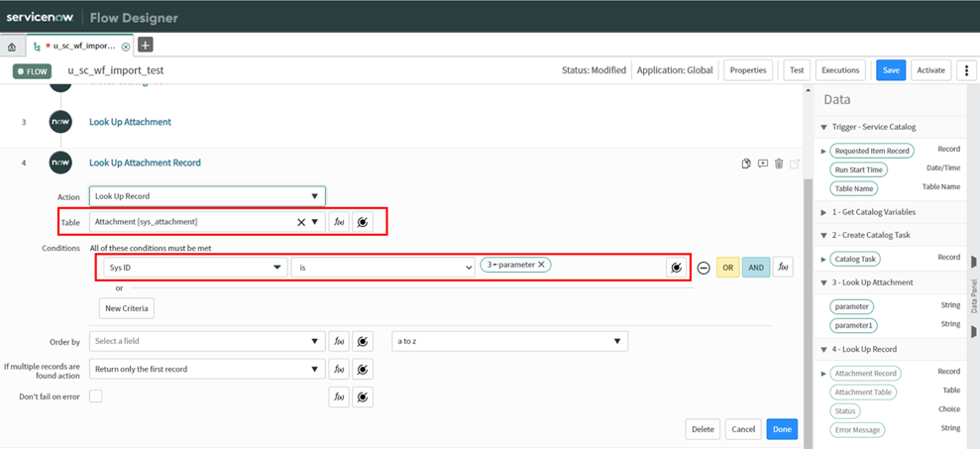This screenshot has width=980, height=449.
Task: Collapse 2 - Create Catalog Task section
Action: click(x=824, y=235)
